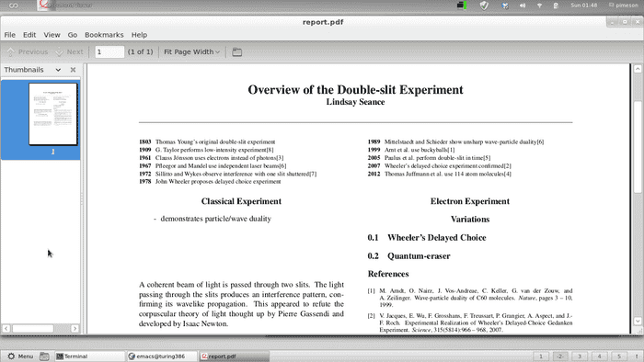
Task: Click author name 'Lindsay Seance'
Action: [355, 102]
